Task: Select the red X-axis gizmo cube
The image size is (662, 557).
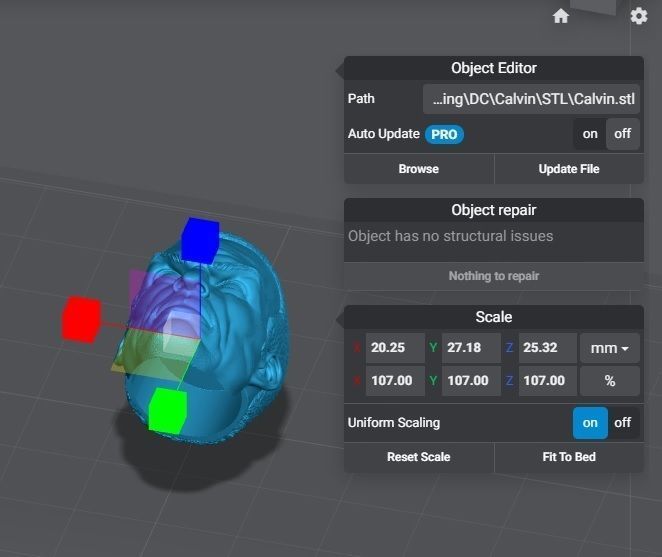Action: 80,317
